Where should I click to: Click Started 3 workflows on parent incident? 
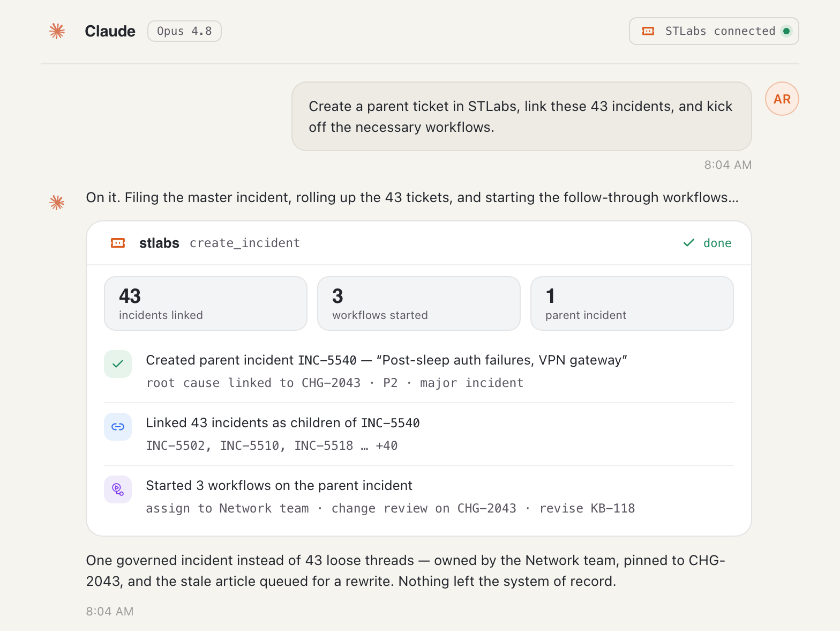(x=279, y=485)
